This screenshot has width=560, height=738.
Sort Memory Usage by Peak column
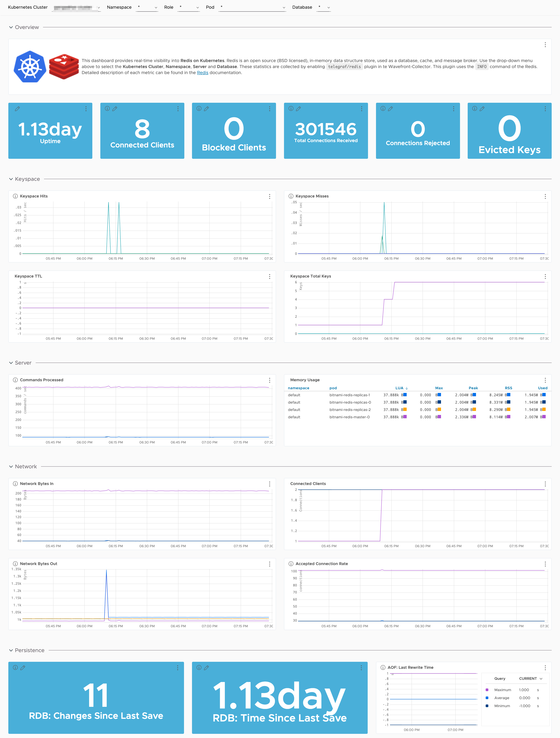473,388
